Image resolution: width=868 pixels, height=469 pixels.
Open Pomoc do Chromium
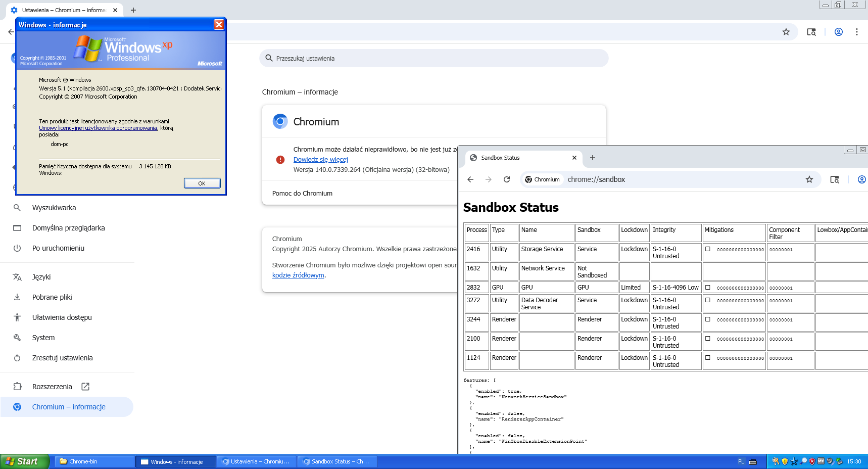click(x=302, y=194)
